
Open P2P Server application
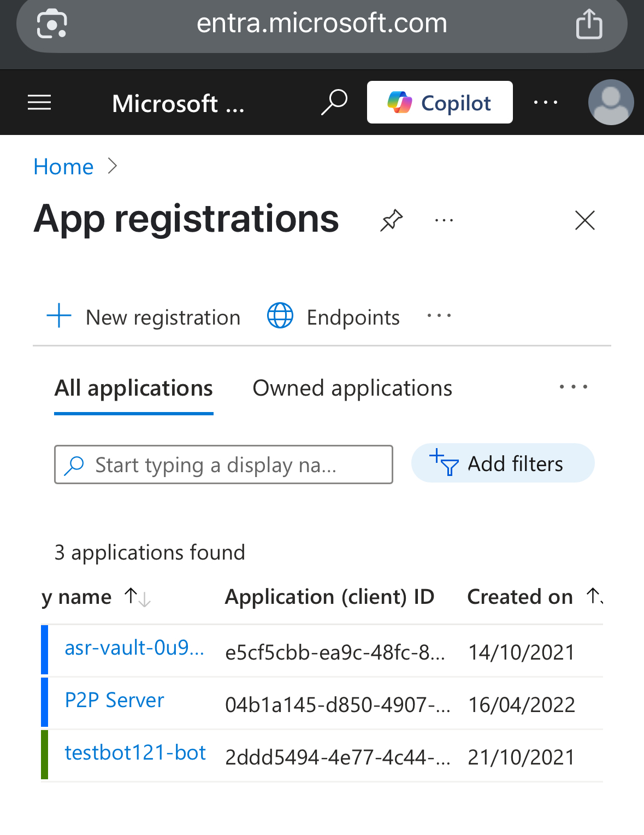pos(114,701)
